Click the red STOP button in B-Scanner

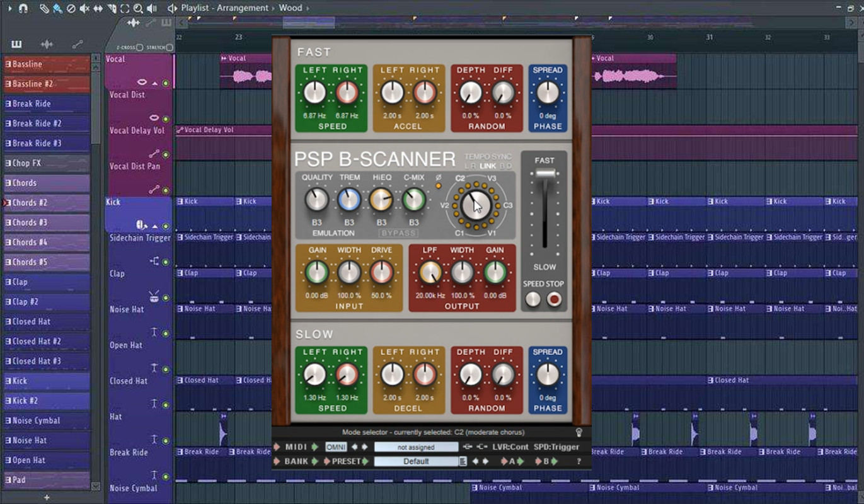click(x=554, y=299)
